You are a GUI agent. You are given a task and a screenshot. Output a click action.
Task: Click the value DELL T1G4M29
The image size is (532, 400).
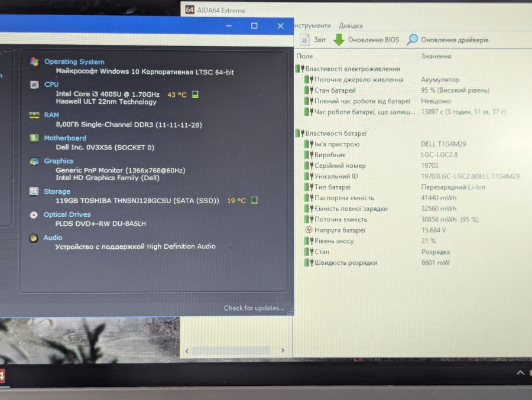coord(443,144)
